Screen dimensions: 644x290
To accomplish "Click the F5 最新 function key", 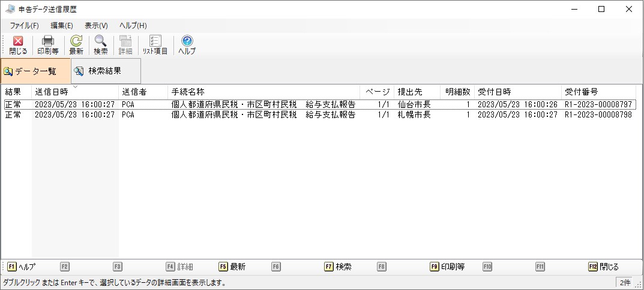I will (x=232, y=267).
